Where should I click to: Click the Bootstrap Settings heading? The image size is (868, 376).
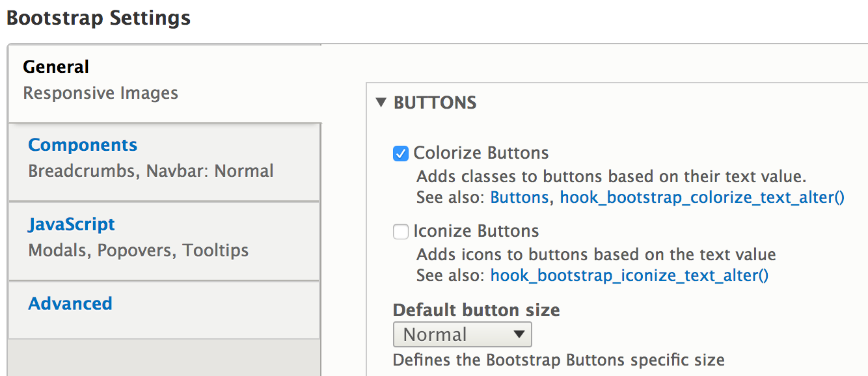(98, 18)
